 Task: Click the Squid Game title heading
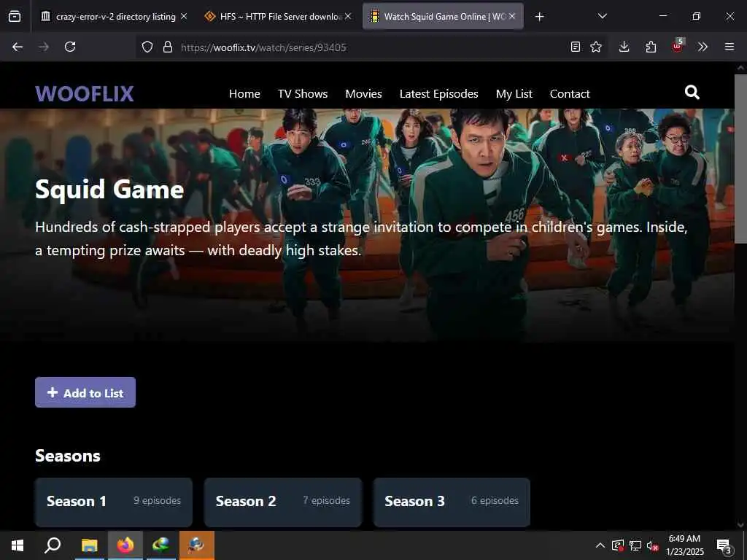pos(109,190)
